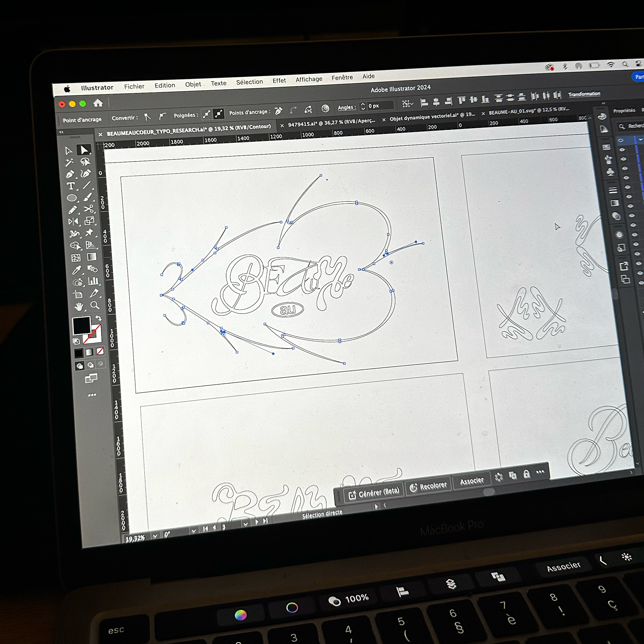The image size is (644, 644).
Task: Click the Reflect mirror tool
Action: tap(73, 222)
